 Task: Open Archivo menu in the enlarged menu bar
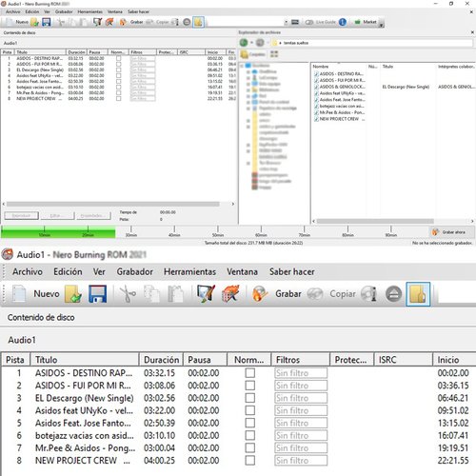[x=28, y=271]
